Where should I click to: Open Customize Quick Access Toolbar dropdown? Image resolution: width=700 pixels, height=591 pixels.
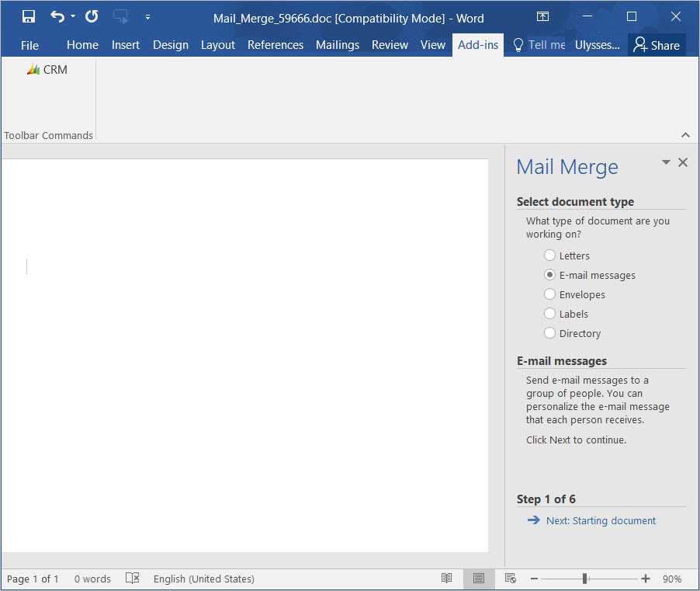[147, 17]
